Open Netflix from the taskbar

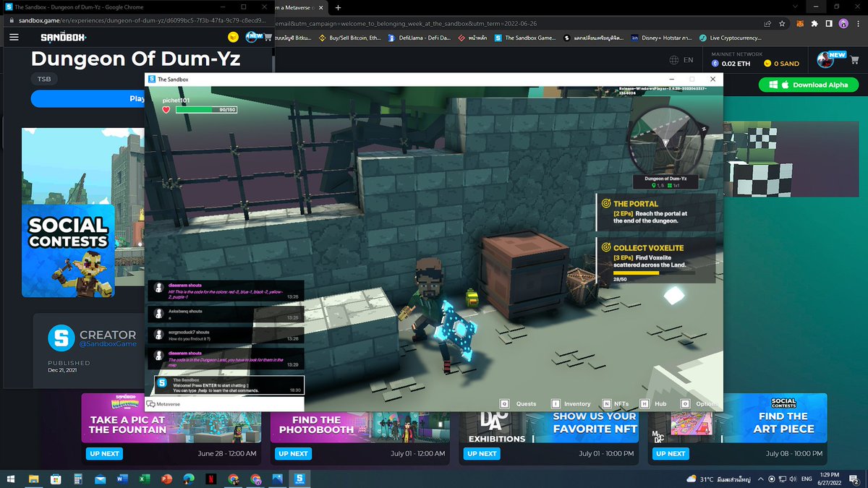coord(210,479)
